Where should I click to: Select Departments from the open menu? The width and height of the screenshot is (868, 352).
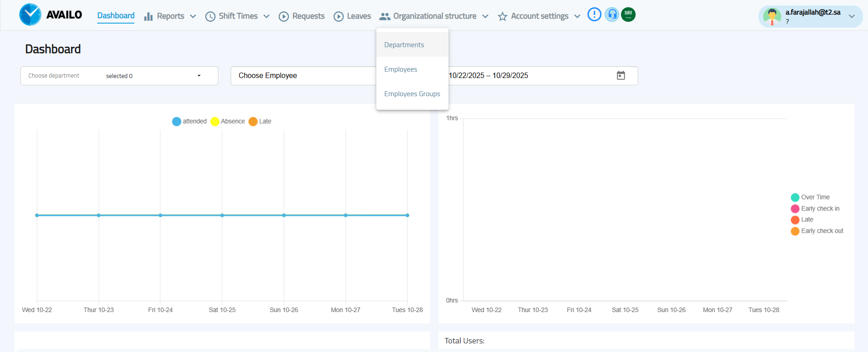click(404, 45)
